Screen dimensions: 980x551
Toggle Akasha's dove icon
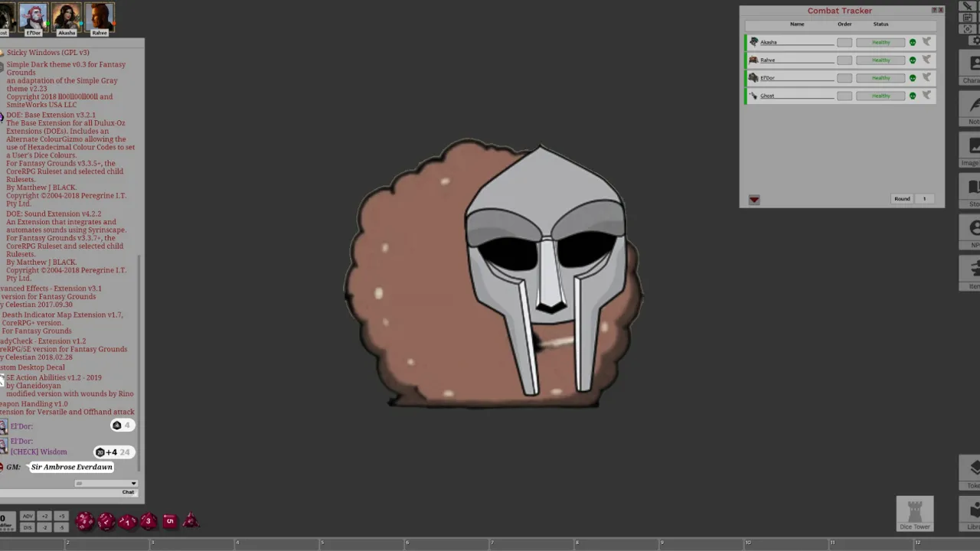pyautogui.click(x=926, y=42)
